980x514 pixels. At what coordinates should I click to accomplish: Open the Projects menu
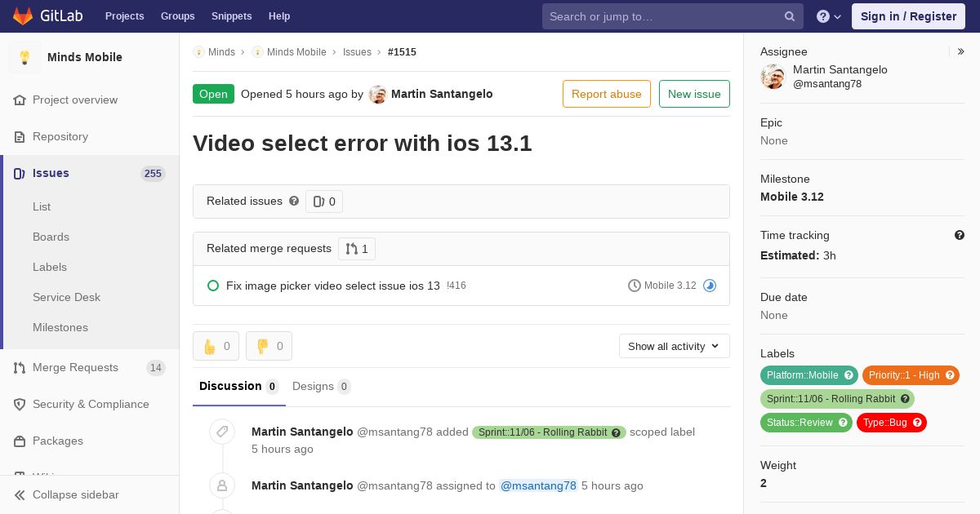(124, 16)
